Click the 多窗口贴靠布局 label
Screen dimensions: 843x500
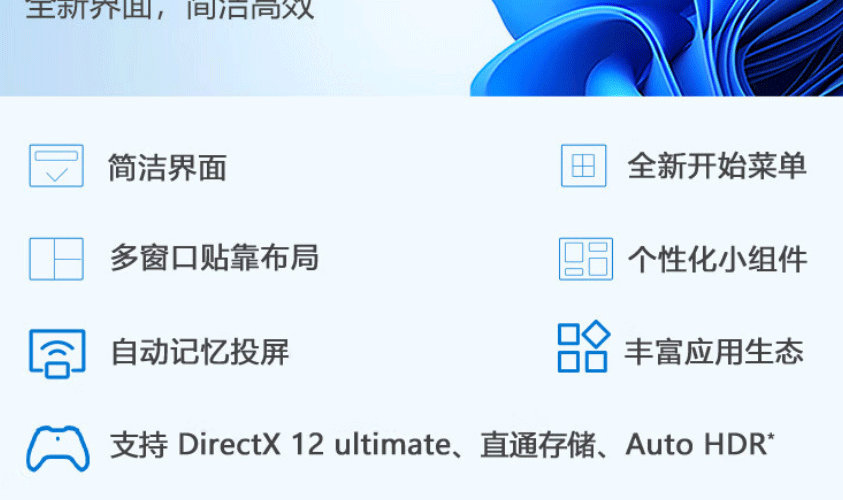(x=215, y=258)
